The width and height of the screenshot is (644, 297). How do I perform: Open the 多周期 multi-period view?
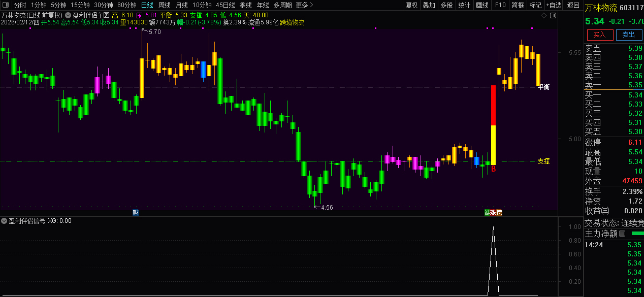282,5
